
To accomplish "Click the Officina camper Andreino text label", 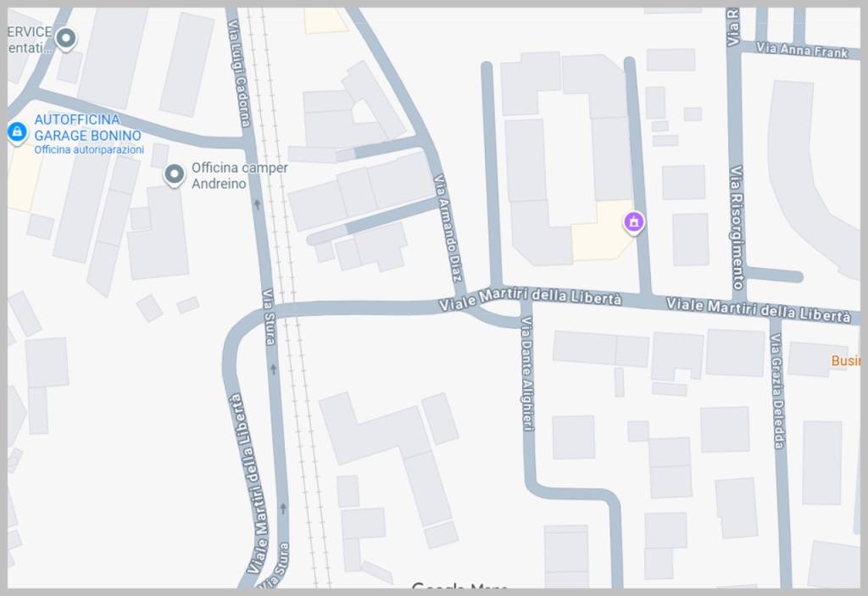I will 240,175.
